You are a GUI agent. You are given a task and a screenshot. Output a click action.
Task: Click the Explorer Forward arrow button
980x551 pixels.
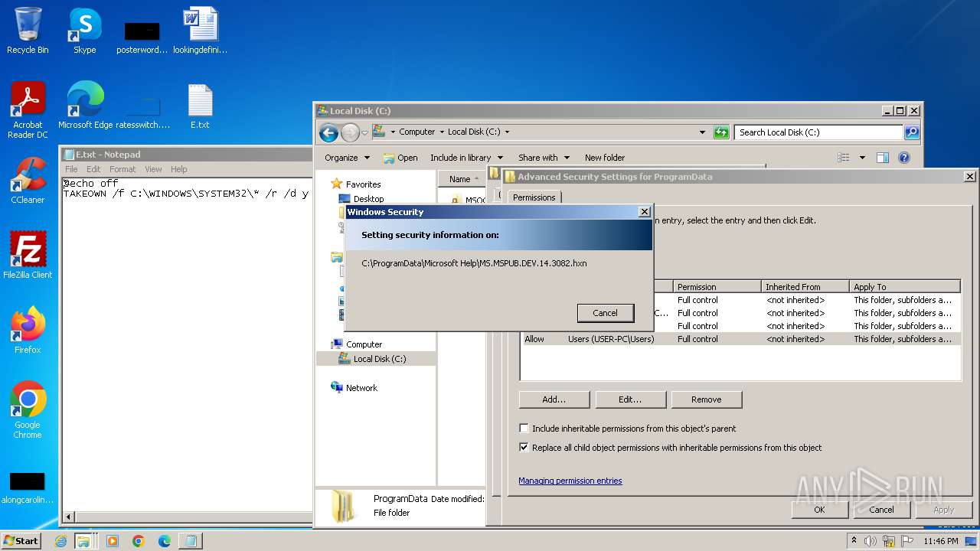click(x=350, y=132)
